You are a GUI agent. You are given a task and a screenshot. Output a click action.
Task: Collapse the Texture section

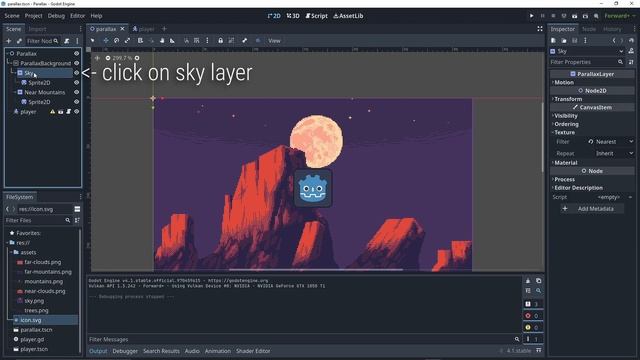click(x=592, y=133)
